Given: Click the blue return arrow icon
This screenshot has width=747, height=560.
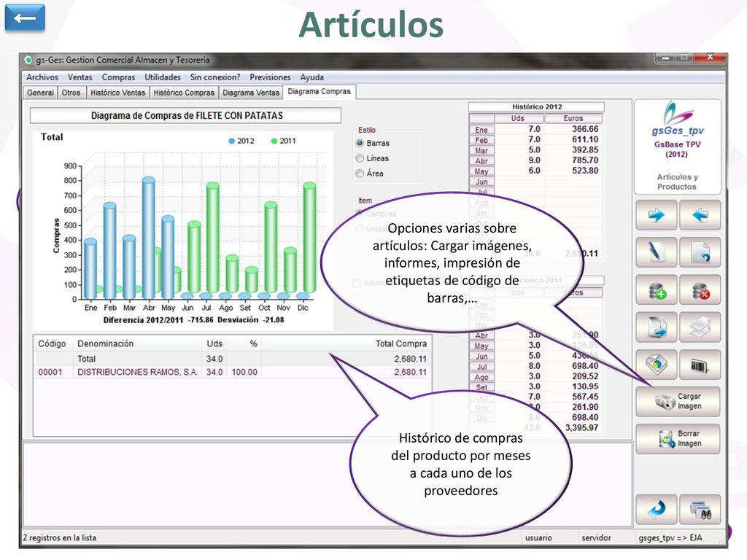Looking at the screenshot, I should pos(656,510).
